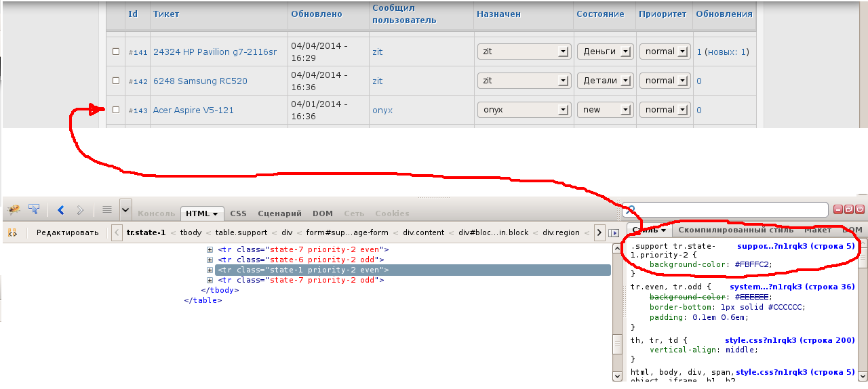Open the new state dropdown
Viewport: 868px width, 389px height.
(x=605, y=110)
